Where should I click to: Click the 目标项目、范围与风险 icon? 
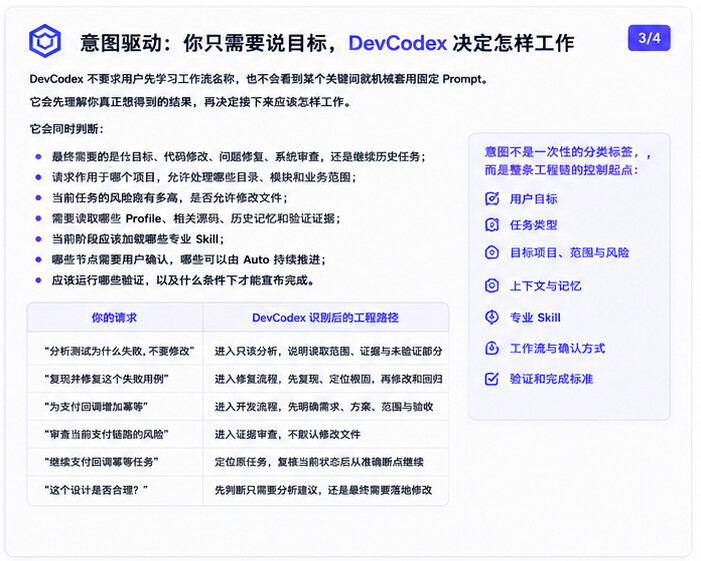pyautogui.click(x=492, y=253)
